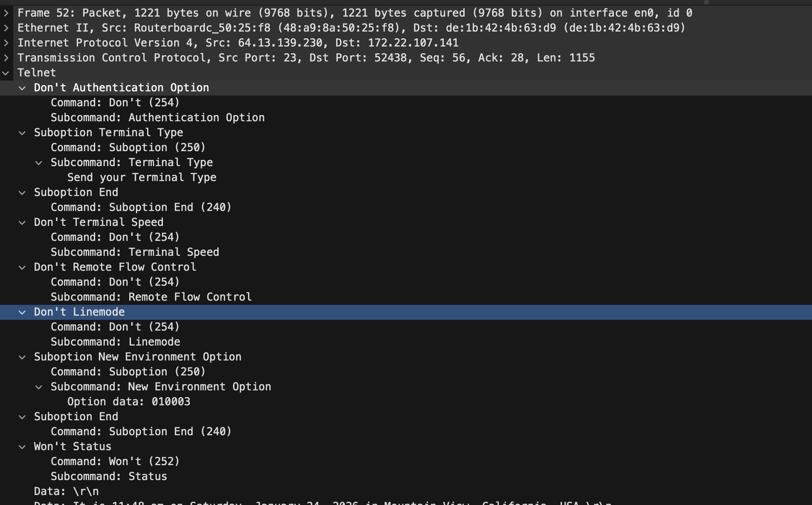Collapse Suboption Terminal Type node
812x505 pixels.
click(x=22, y=132)
